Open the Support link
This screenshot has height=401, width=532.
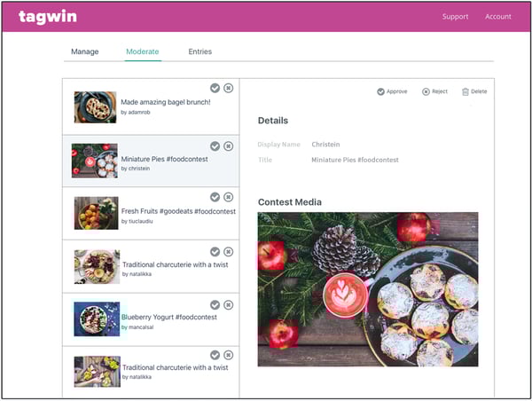(x=455, y=17)
